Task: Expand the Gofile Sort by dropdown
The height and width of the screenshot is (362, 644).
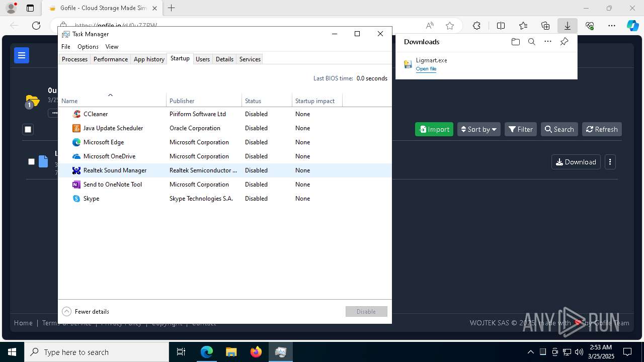Action: [478, 129]
